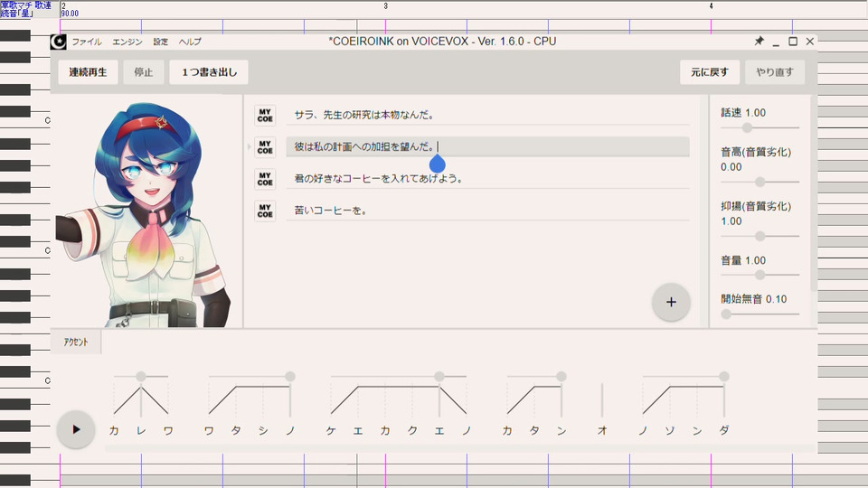Click MYCOE icon beside 君の好きなコーヒー line
This screenshot has height=488, width=868.
pyautogui.click(x=265, y=179)
